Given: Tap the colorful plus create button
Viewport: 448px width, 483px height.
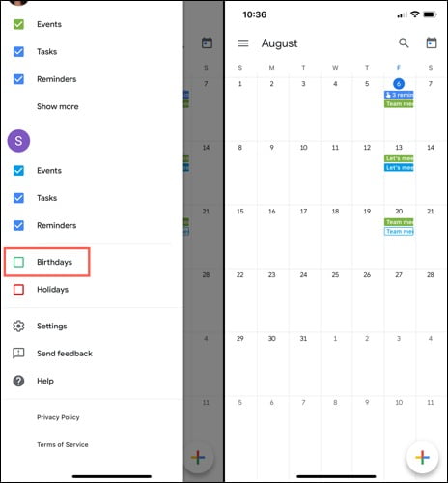Looking at the screenshot, I should 422,457.
